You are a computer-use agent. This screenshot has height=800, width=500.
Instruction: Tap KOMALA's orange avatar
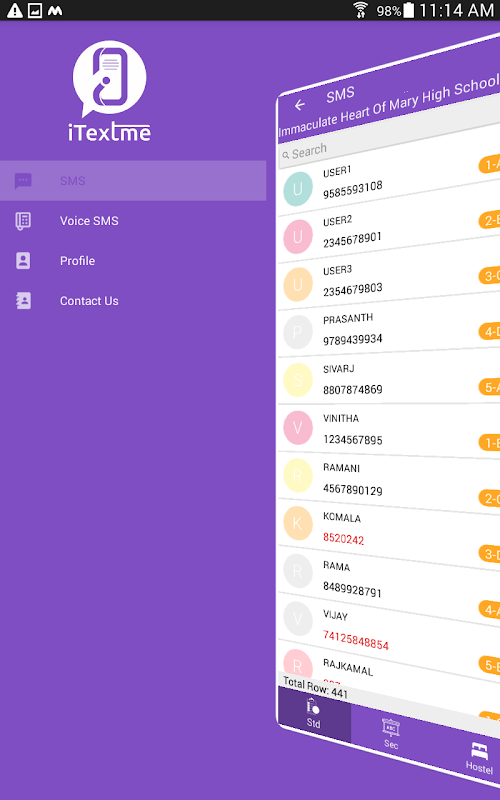click(298, 523)
